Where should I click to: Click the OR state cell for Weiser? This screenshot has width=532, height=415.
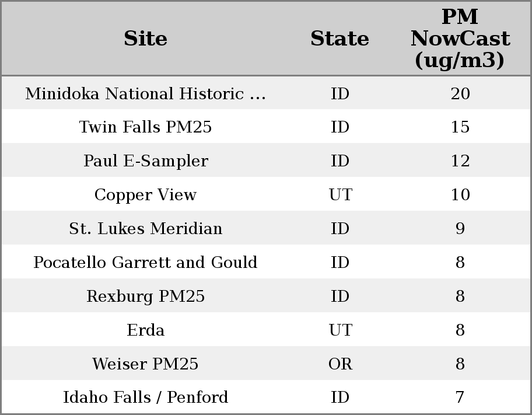pos(340,364)
